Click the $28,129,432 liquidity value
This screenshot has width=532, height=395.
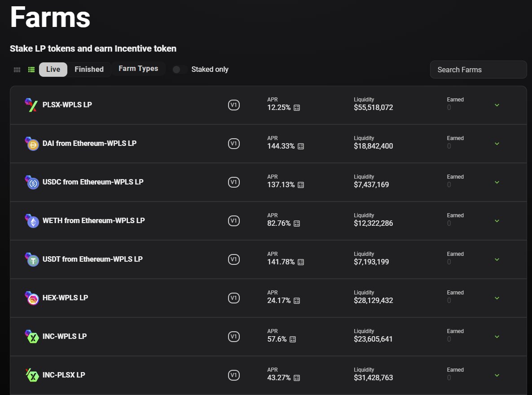373,301
